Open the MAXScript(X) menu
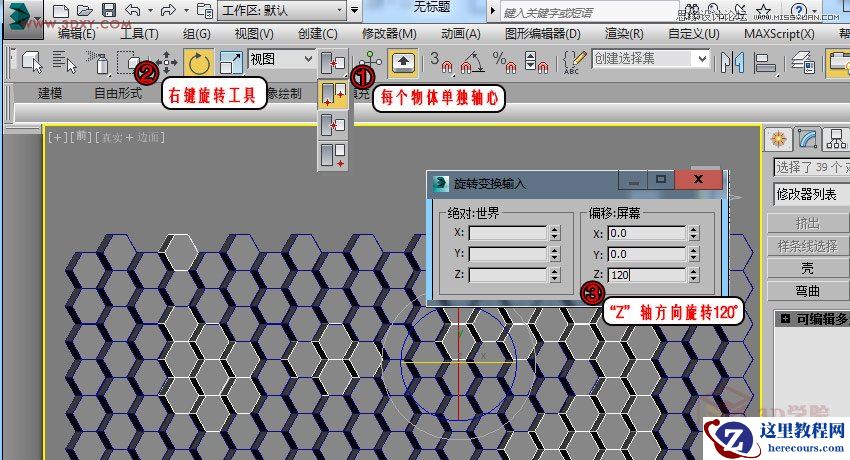The image size is (850, 460). [779, 34]
